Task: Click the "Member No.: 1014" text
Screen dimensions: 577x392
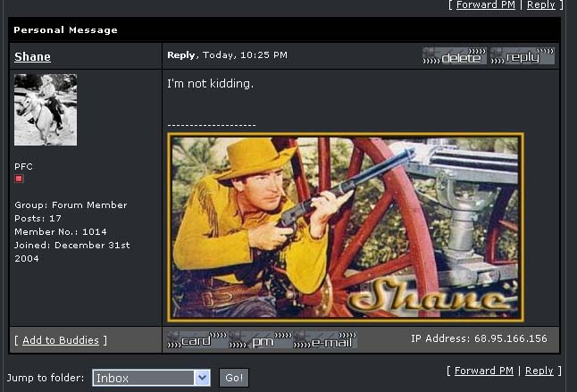Action: coord(61,231)
